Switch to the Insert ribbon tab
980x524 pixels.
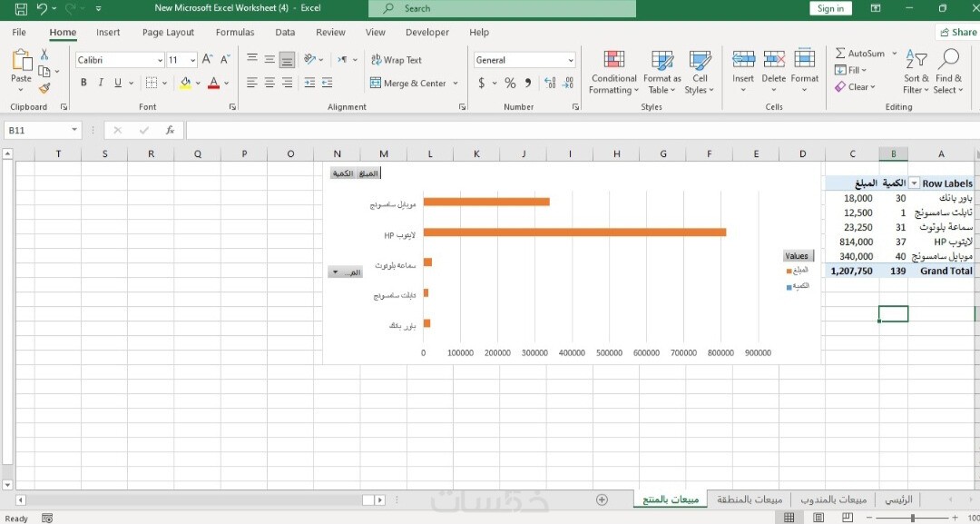(108, 32)
